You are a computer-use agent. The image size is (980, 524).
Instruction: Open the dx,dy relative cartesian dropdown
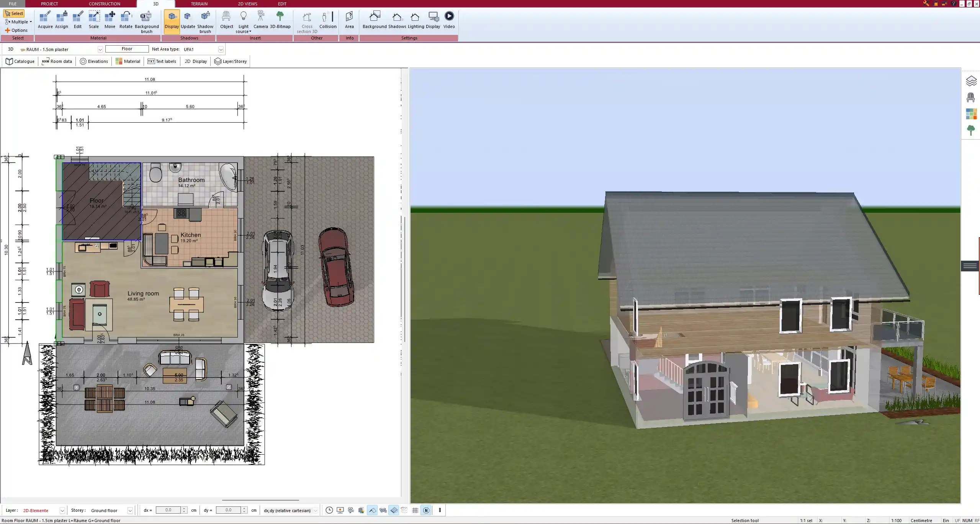(x=315, y=511)
